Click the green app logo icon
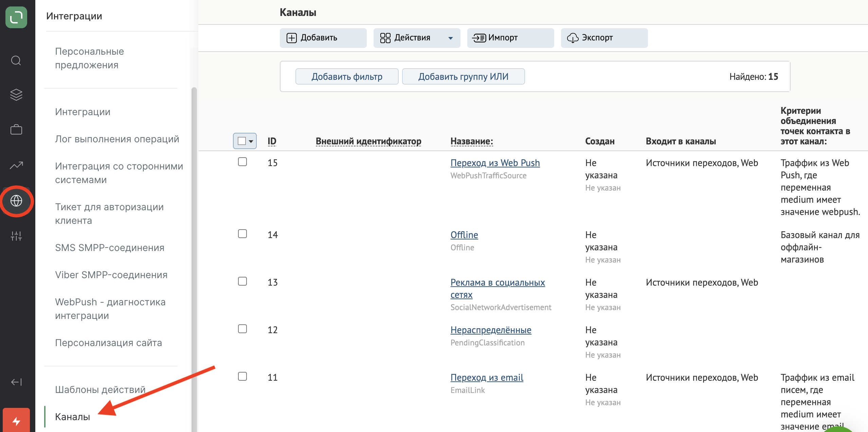Screen dimensions: 868x432 (16, 17)
